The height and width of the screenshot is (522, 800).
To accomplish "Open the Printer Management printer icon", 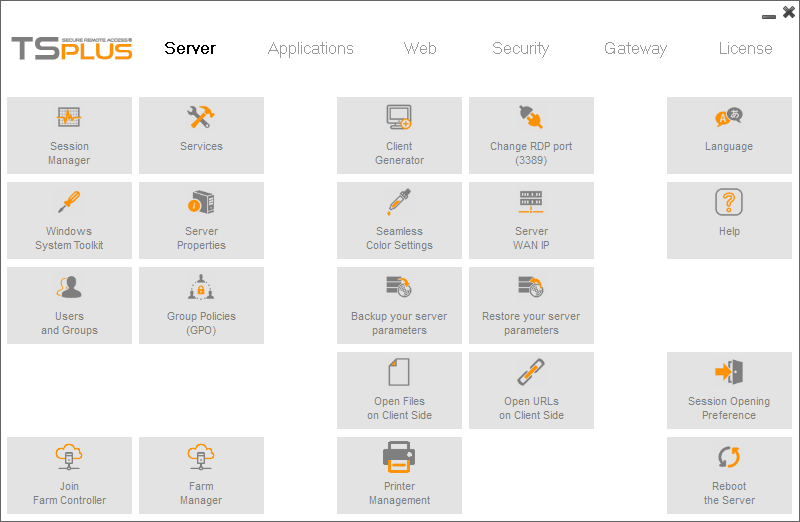I will 399,457.
